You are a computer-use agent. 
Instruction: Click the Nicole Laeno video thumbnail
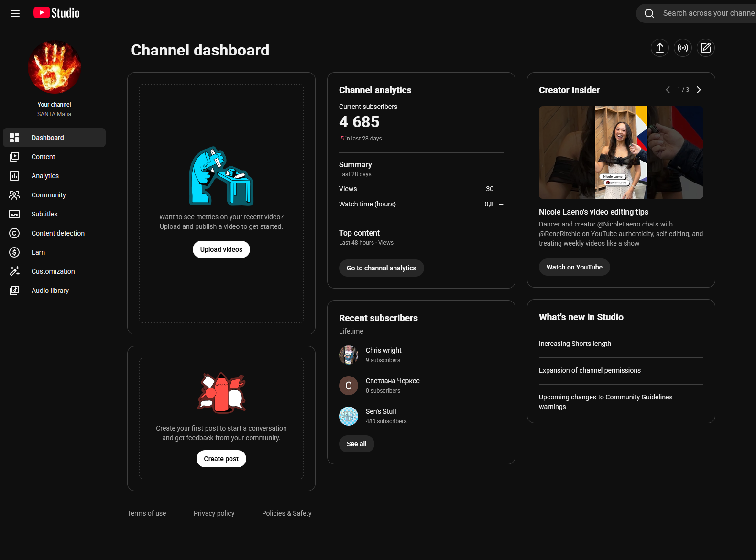(x=621, y=152)
